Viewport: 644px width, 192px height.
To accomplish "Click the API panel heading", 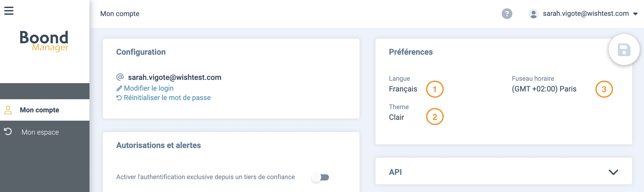I will 395,172.
